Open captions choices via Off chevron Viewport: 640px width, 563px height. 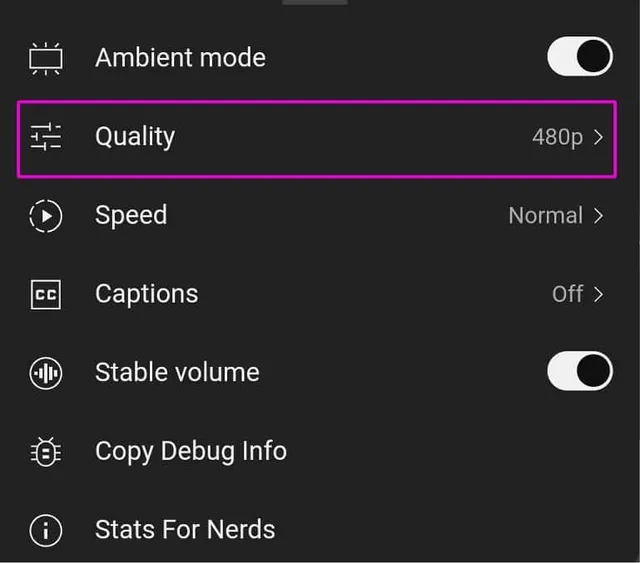[x=598, y=294]
